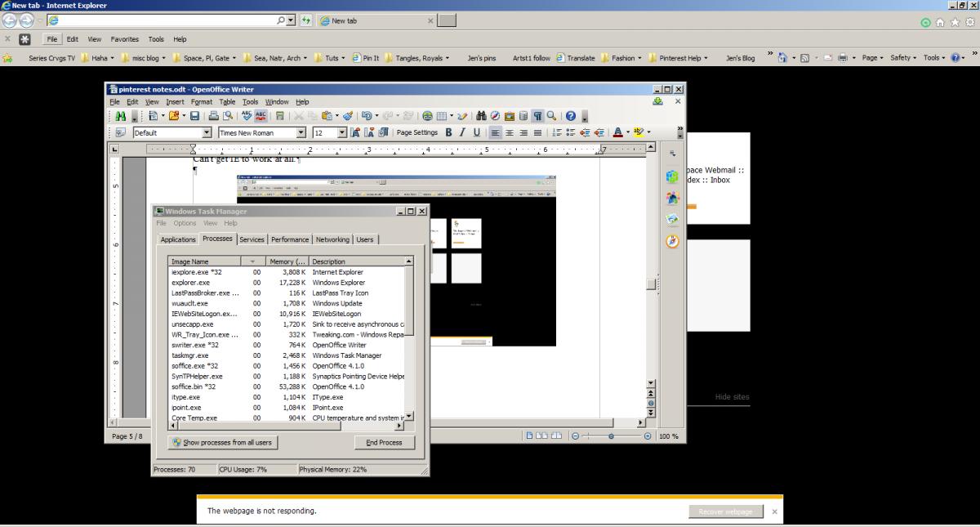Click the OpenOffice Help icon in Writer toolbar

coord(571,117)
